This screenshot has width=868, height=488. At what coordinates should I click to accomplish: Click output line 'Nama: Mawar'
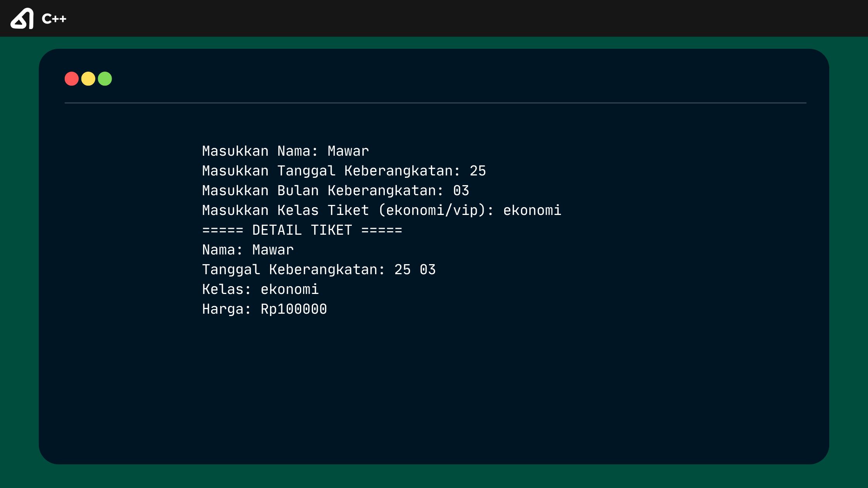(248, 250)
